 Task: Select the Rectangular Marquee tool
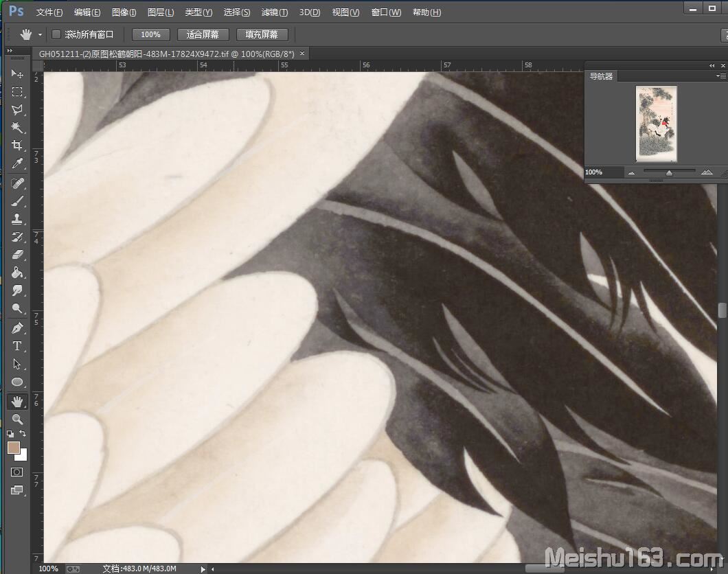(17, 92)
